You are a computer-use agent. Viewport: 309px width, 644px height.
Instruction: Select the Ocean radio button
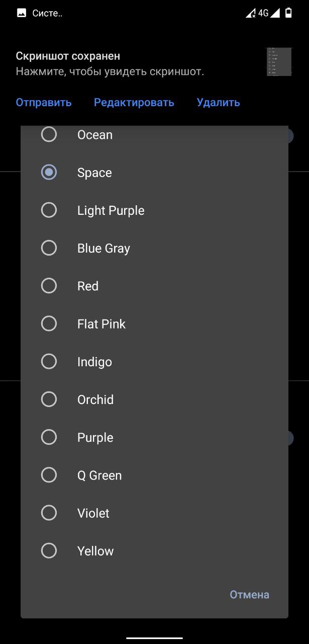[49, 134]
